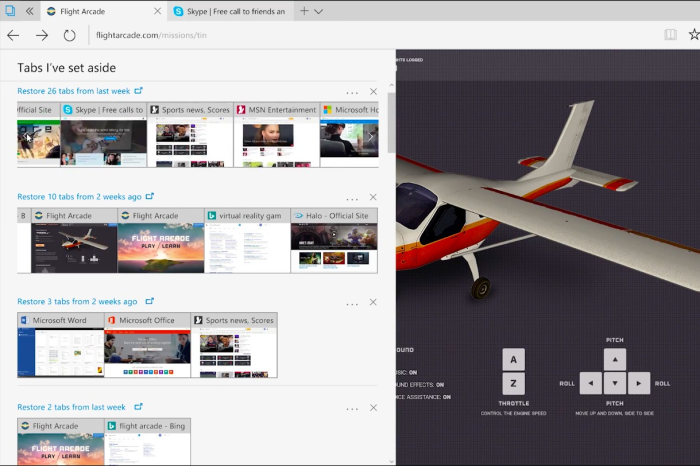Open Skype thumbnail in 26 tabs group
The image size is (700, 466).
pos(104,135)
